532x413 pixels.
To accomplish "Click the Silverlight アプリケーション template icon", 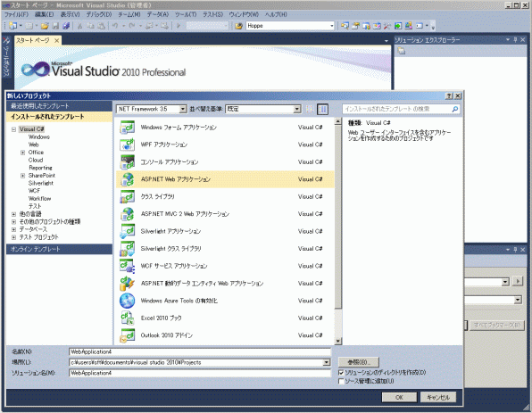I will tap(128, 231).
